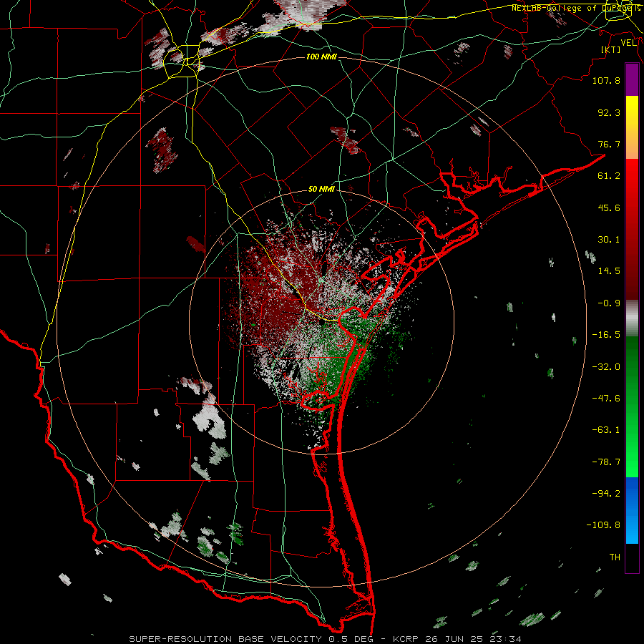Click the -63.1 legend value
The width and height of the screenshot is (644, 644).
(606, 430)
